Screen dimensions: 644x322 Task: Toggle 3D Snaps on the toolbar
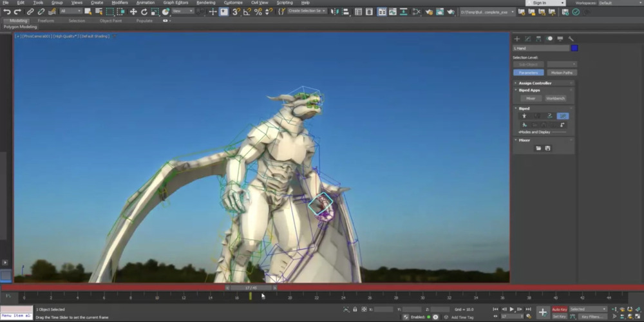236,12
